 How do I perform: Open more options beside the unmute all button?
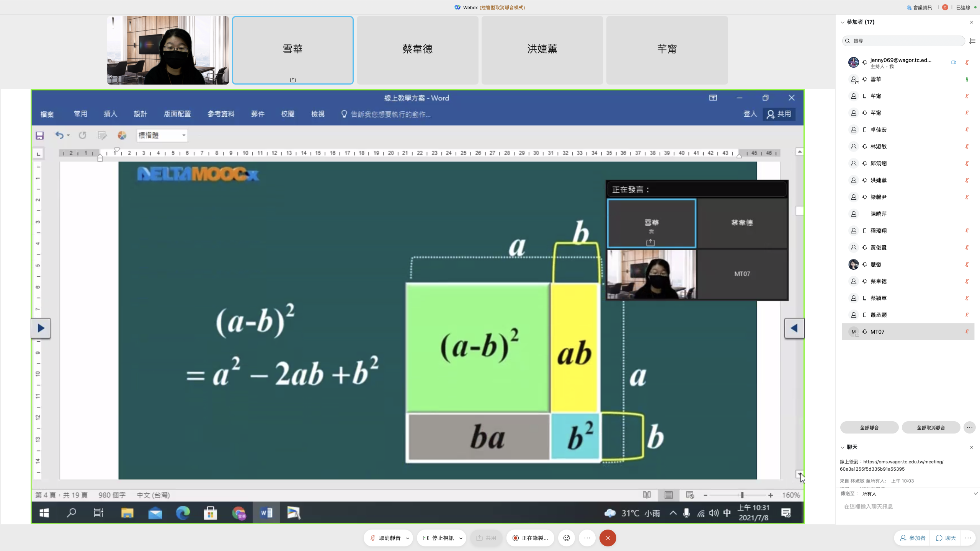tap(969, 427)
